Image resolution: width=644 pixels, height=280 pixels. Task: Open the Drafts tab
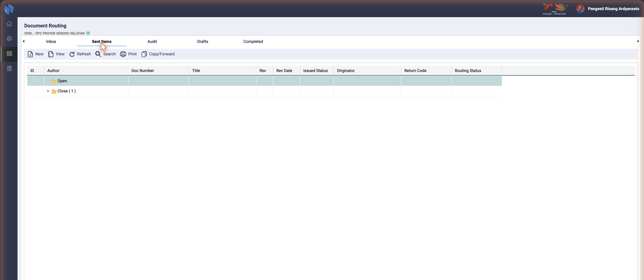tap(203, 41)
